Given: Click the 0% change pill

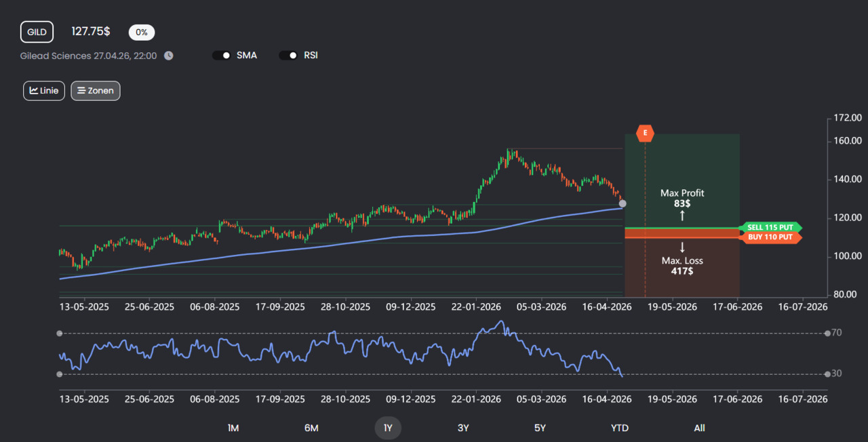Looking at the screenshot, I should [142, 32].
